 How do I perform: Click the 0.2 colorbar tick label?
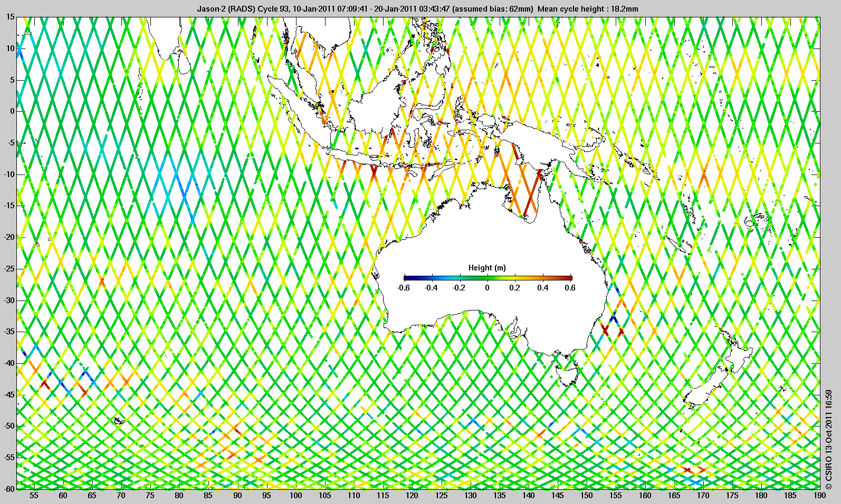coord(514,288)
